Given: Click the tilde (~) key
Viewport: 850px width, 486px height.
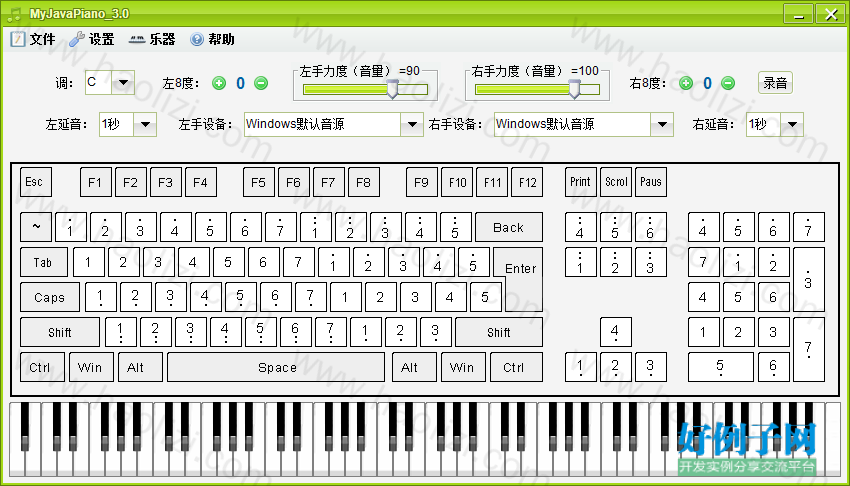Looking at the screenshot, I should (x=36, y=227).
